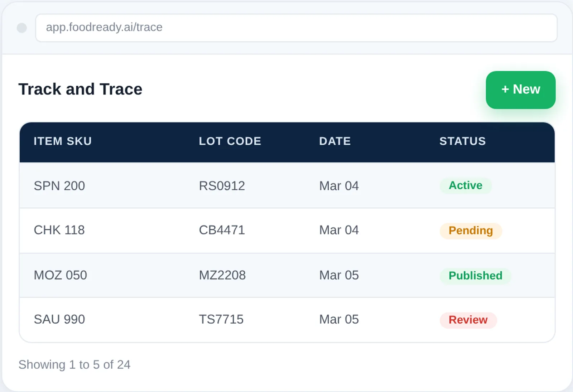Click the gray dot beside the address bar
573x392 pixels.
coord(22,28)
